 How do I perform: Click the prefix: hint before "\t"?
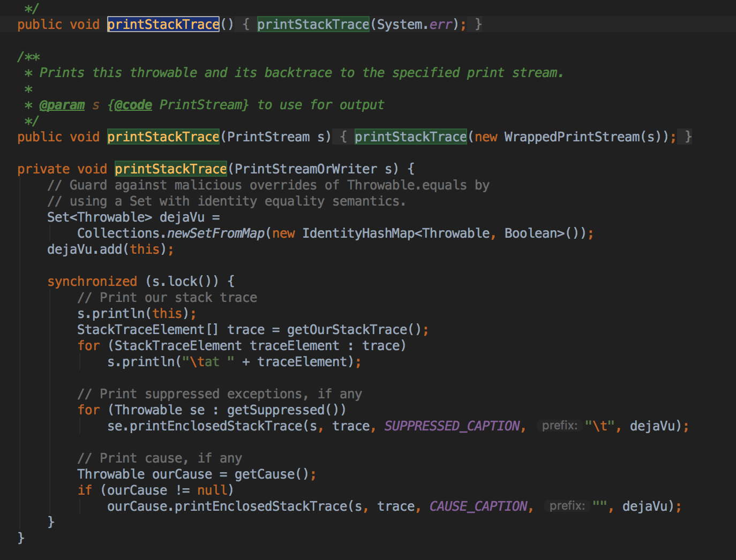click(x=559, y=426)
